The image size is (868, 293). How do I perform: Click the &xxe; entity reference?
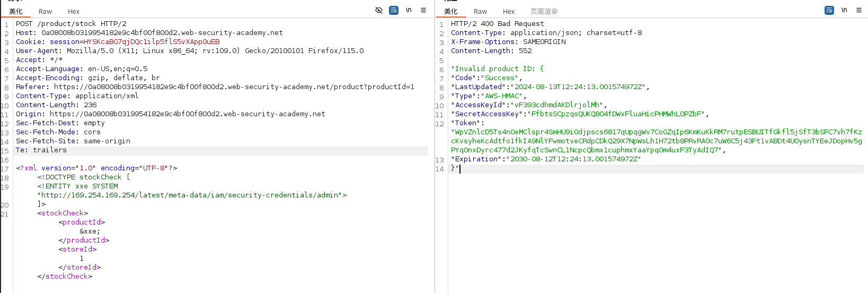[x=90, y=231]
